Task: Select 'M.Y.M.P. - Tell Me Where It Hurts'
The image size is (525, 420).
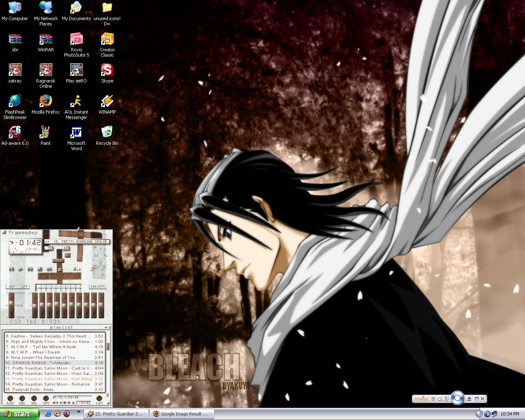Action: (x=55, y=347)
